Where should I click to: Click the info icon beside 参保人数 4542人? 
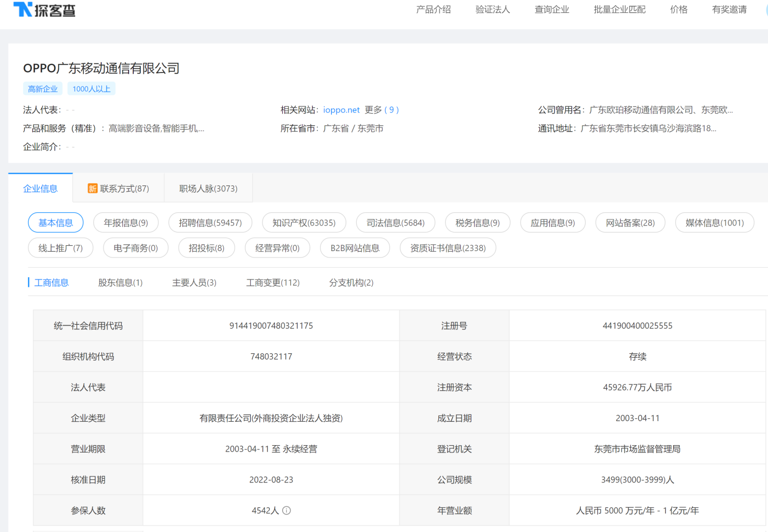point(287,510)
